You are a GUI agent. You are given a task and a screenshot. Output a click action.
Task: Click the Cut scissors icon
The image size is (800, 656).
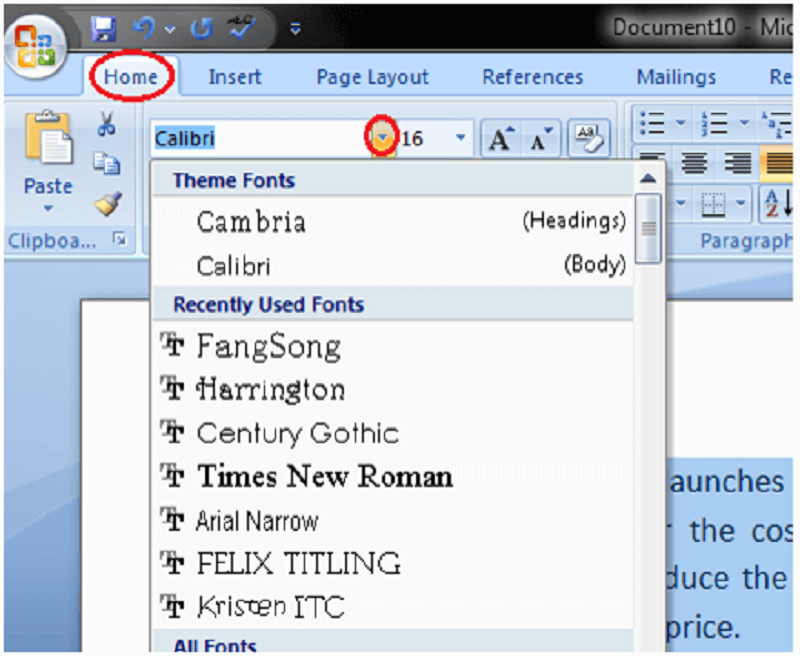(x=107, y=124)
